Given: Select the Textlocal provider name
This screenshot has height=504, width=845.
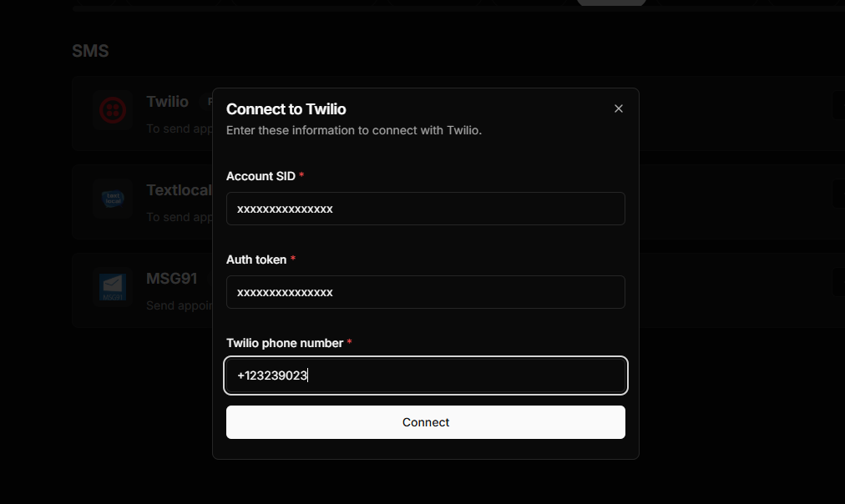Looking at the screenshot, I should pyautogui.click(x=179, y=190).
